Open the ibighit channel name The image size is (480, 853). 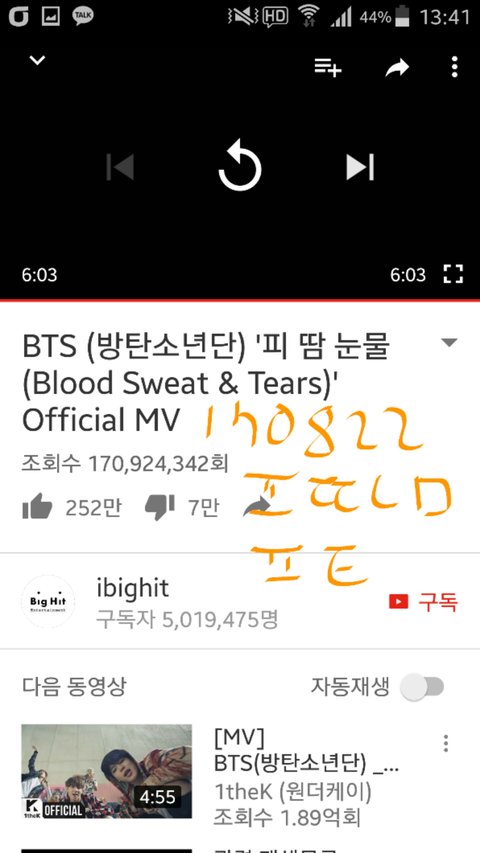point(133,588)
